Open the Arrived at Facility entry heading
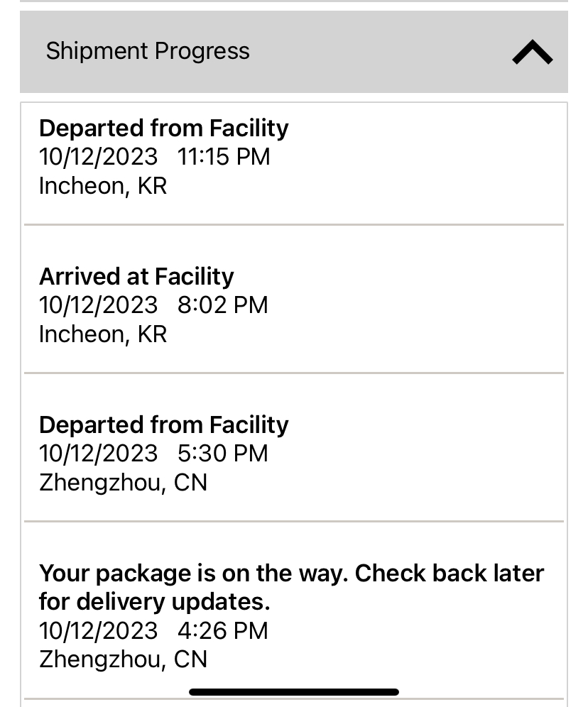The width and height of the screenshot is (588, 707). [136, 276]
